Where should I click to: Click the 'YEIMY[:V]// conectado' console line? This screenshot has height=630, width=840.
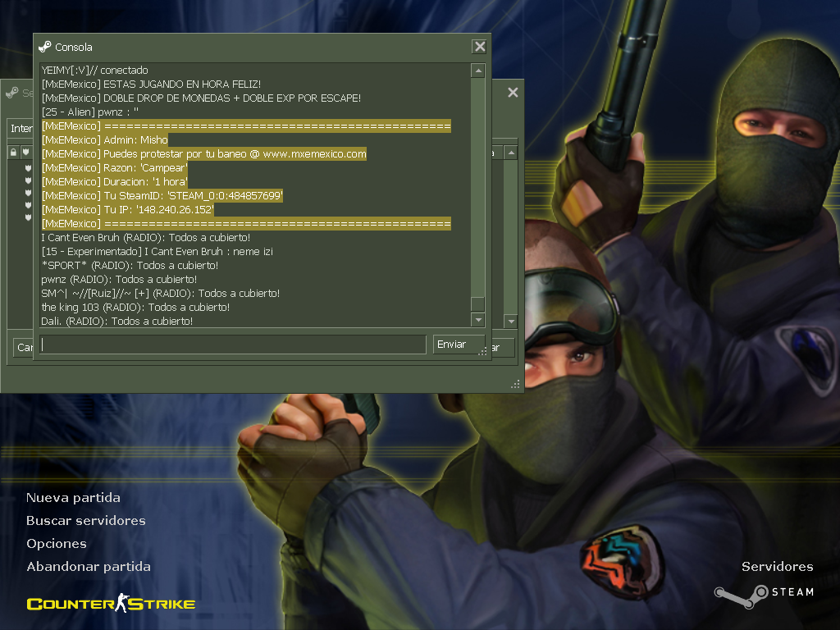(x=95, y=71)
